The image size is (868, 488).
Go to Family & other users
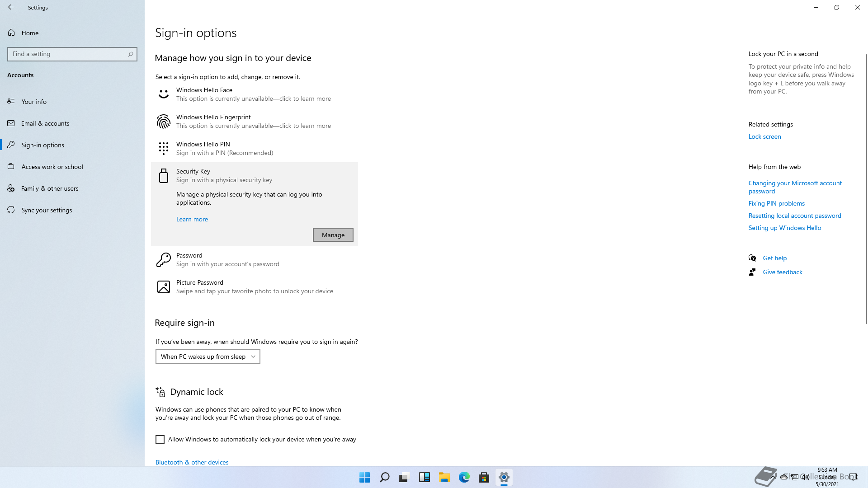[x=72, y=188]
